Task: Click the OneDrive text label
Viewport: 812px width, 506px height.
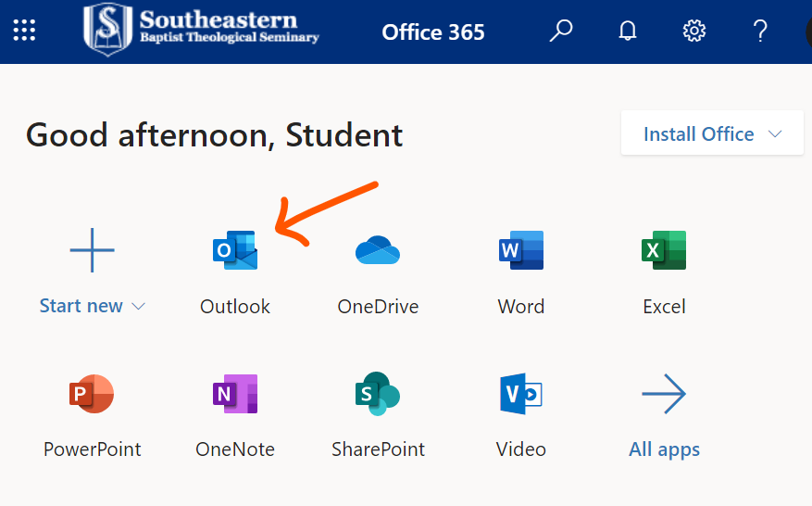Action: tap(378, 307)
